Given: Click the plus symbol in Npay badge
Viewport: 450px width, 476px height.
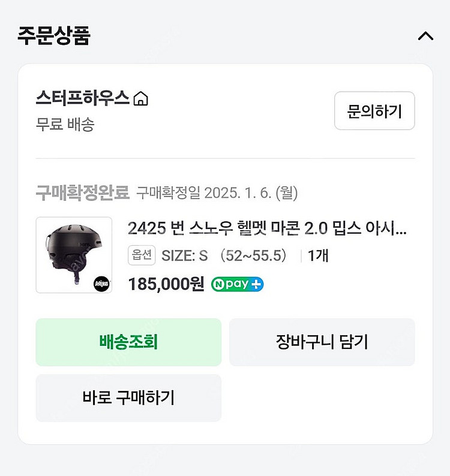Looking at the screenshot, I should click(256, 284).
